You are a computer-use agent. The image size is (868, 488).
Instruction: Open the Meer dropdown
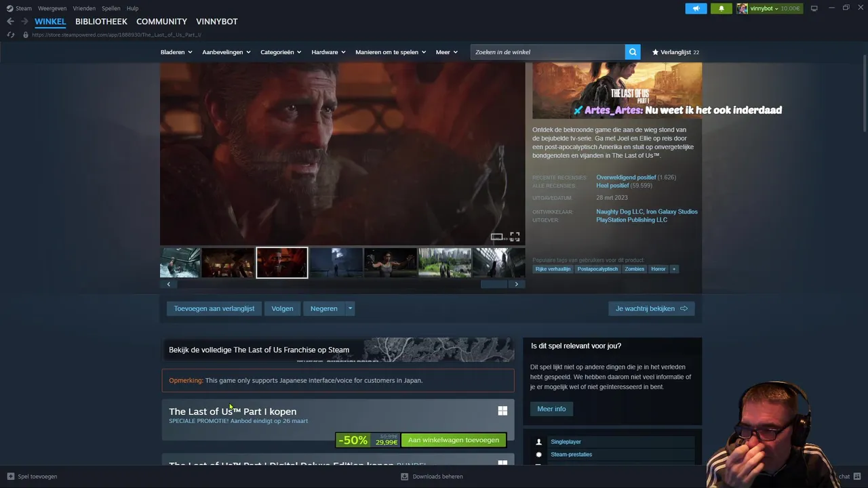tap(447, 52)
